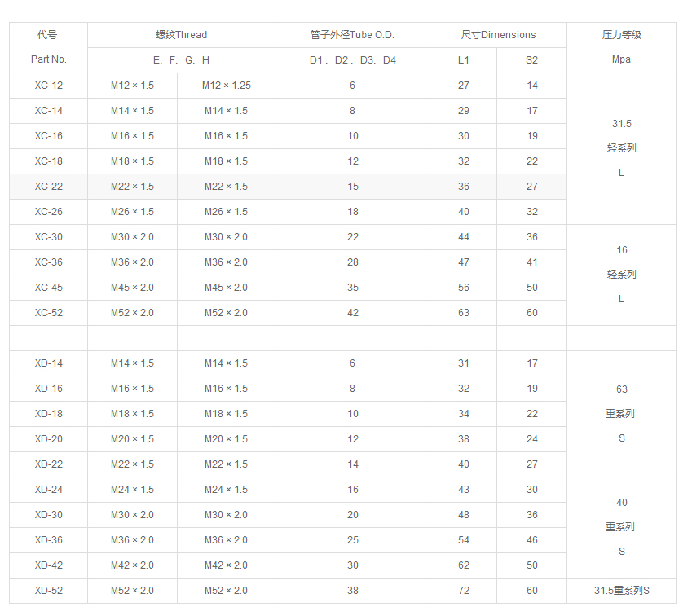
Task: Select the XD-20 part number cell
Action: click(48, 439)
